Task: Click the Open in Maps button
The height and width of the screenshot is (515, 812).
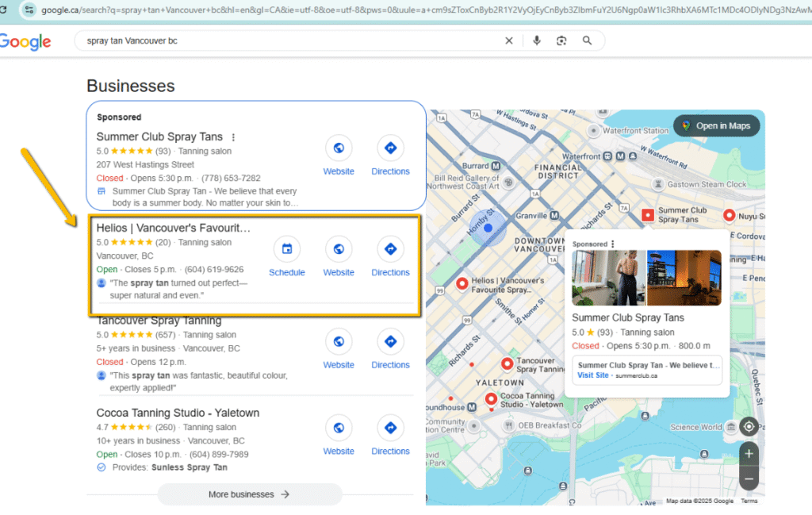Action: click(717, 125)
